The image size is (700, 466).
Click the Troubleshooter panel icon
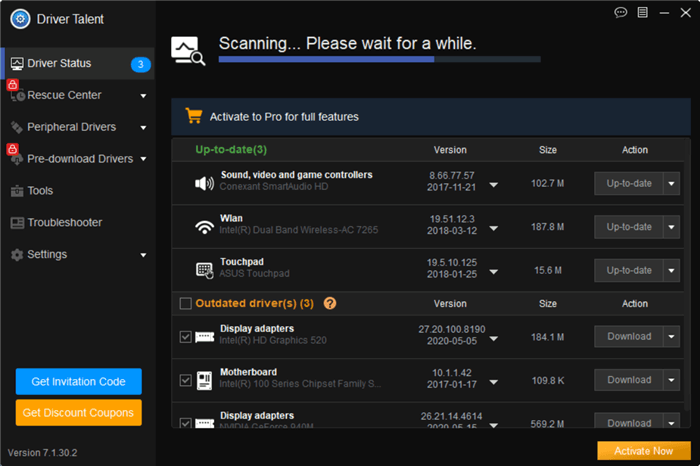pos(17,223)
